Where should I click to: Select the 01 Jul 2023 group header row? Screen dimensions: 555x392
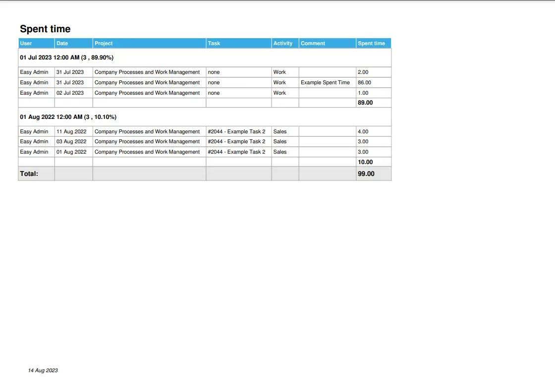point(67,57)
